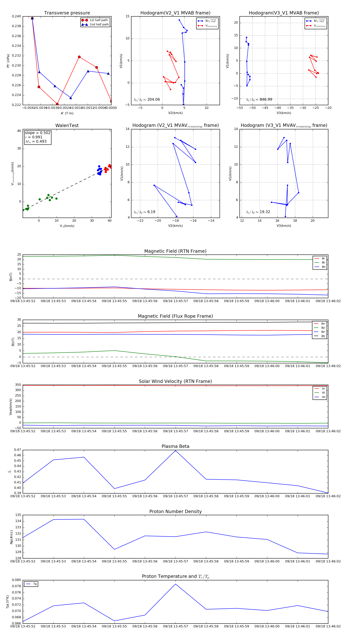Select the 'Bn' legend entry
The height and width of the screenshot is (644, 351).
point(320,267)
